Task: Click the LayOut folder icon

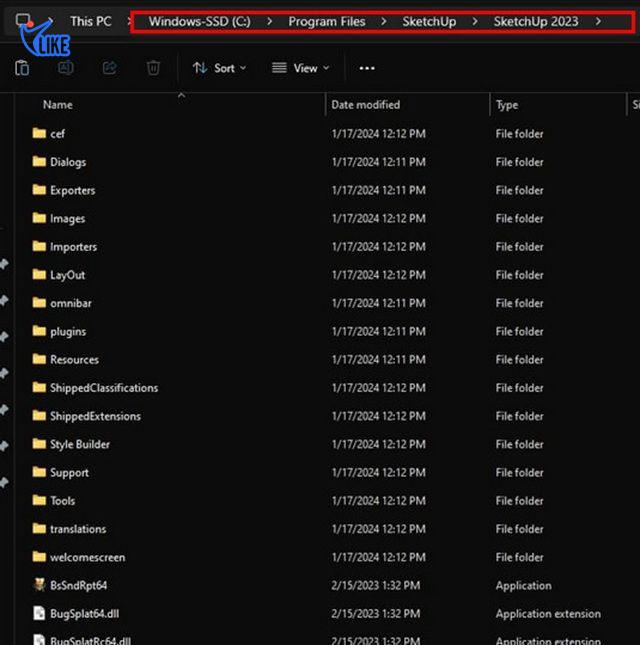Action: pos(39,275)
